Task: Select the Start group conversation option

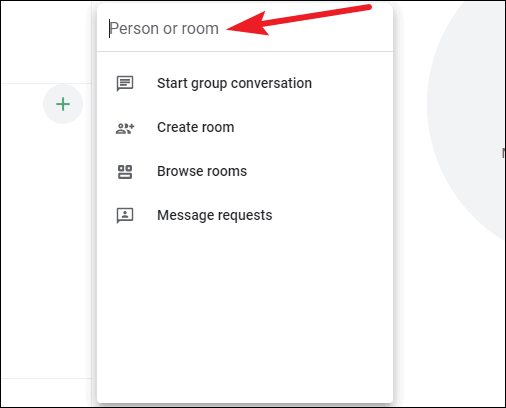Action: pos(245,83)
